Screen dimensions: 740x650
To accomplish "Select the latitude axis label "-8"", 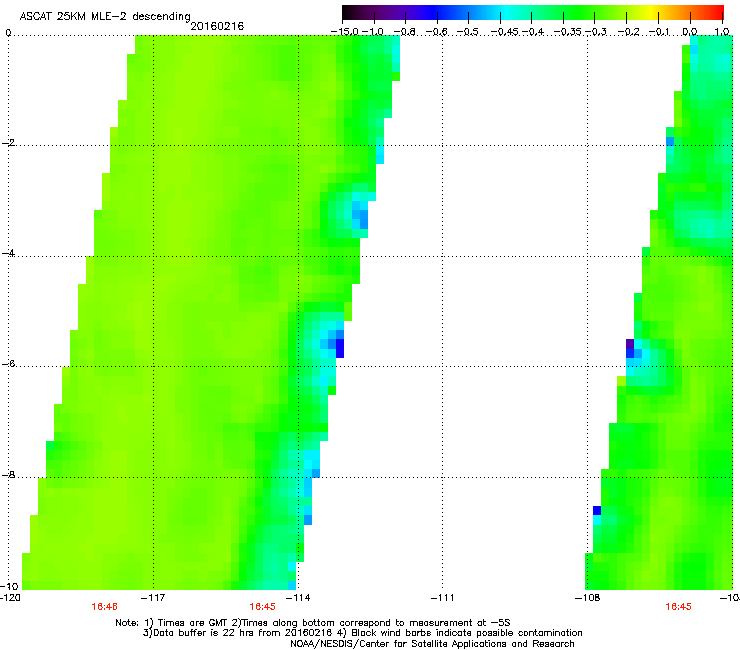I will tap(8, 474).
